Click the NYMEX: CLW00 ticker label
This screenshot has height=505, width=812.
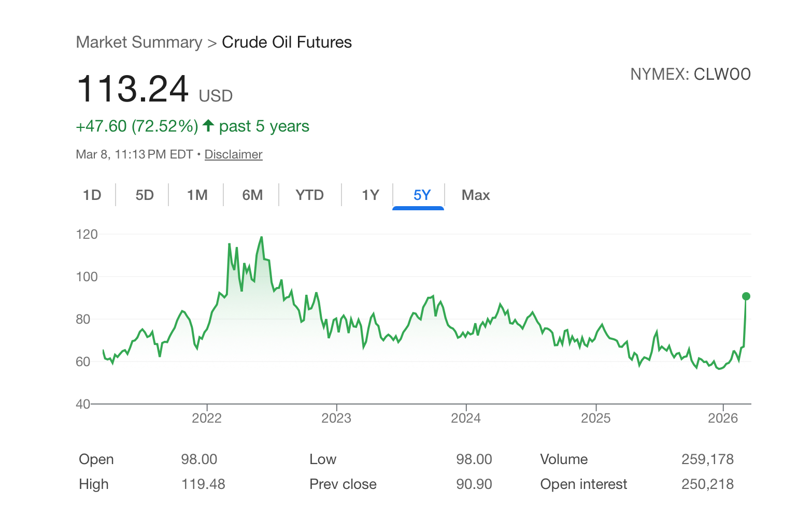(690, 75)
